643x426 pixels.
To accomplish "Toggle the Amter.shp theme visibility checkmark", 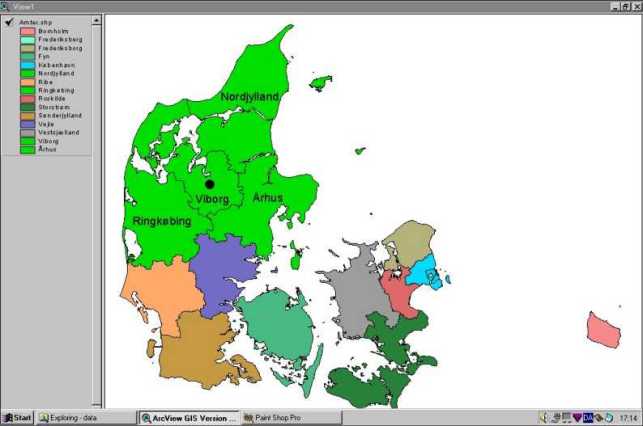I will click(x=9, y=22).
